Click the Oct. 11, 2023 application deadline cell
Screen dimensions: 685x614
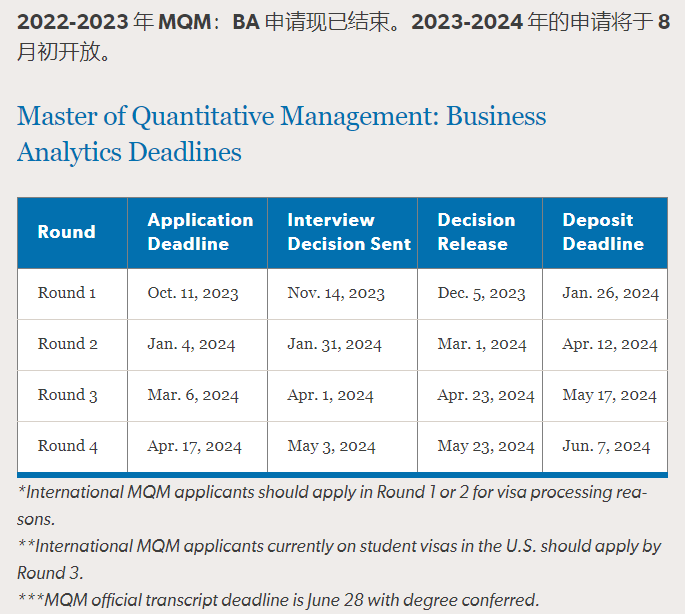193,293
